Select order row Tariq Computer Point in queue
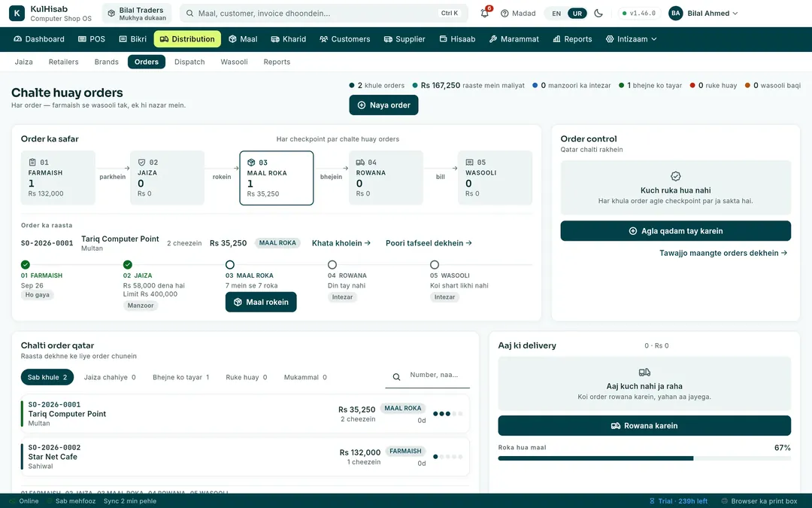Viewport: 812px width, 508px height. coord(245,414)
